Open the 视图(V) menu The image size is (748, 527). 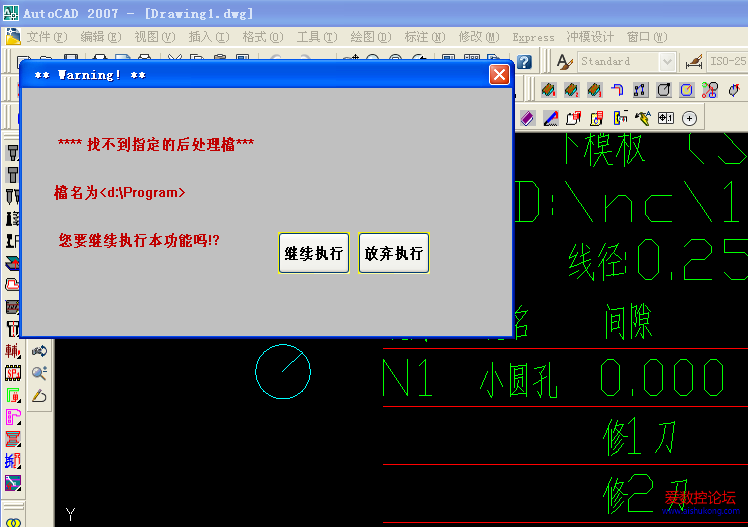tap(155, 37)
